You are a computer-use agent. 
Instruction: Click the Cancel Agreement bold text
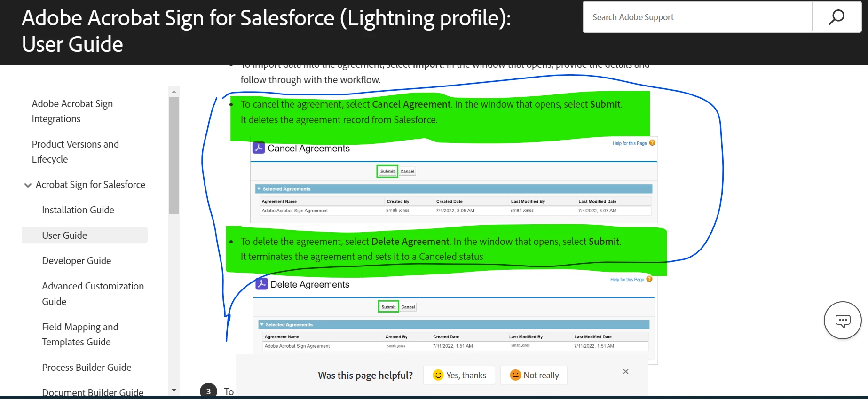tap(411, 104)
